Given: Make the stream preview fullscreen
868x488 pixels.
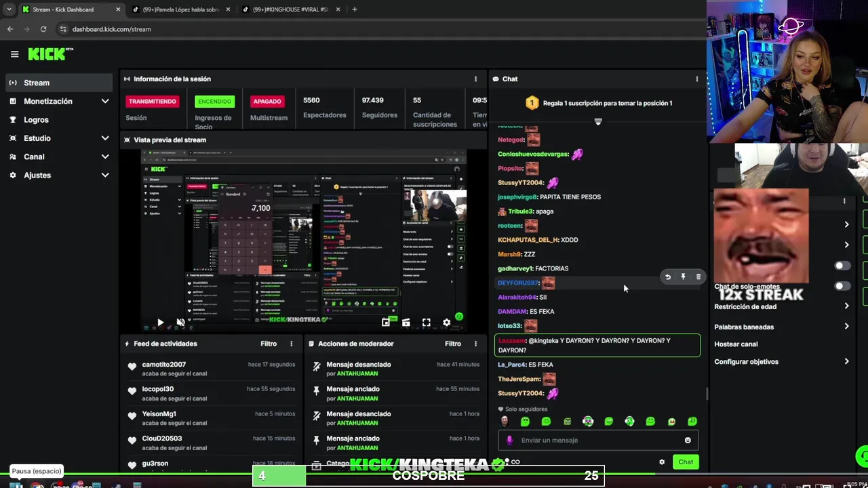Looking at the screenshot, I should pyautogui.click(x=426, y=323).
